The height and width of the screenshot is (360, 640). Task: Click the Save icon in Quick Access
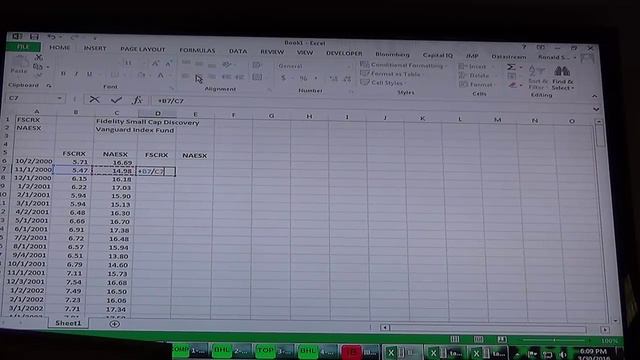tap(34, 37)
